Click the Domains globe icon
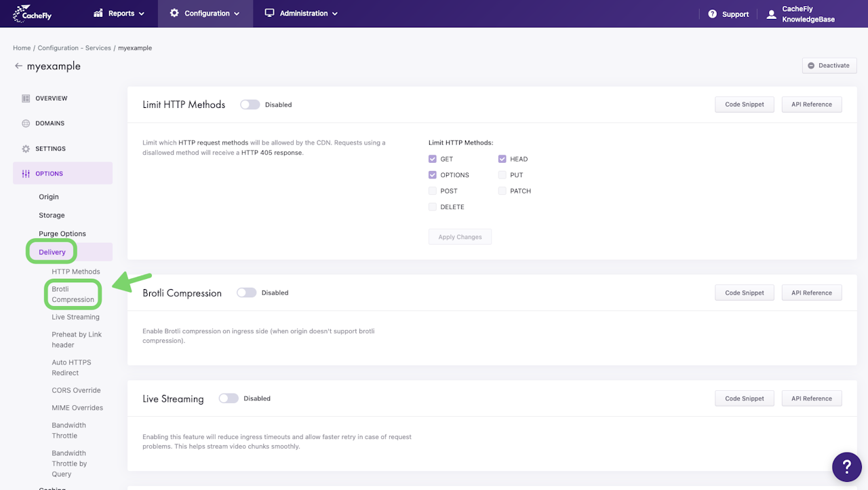This screenshot has height=490, width=868. click(26, 124)
